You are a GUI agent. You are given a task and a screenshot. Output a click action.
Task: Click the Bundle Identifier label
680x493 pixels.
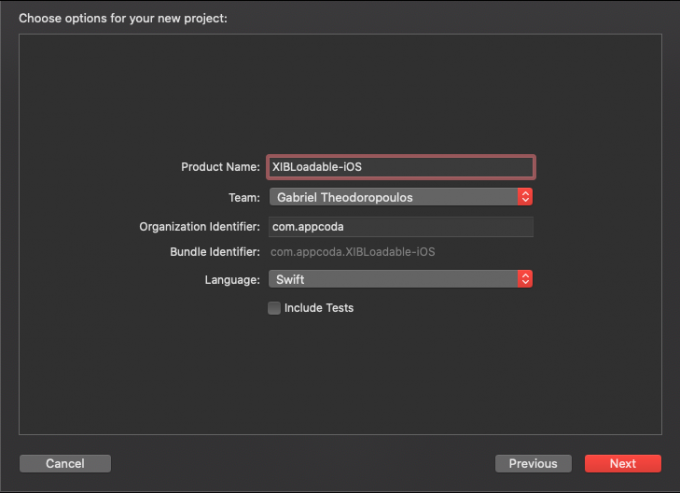[215, 252]
